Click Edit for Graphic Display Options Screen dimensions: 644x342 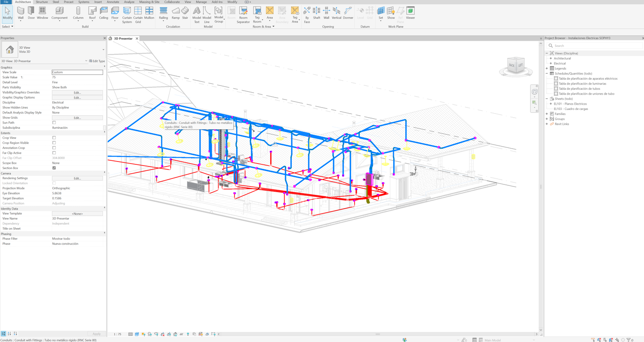click(77, 97)
